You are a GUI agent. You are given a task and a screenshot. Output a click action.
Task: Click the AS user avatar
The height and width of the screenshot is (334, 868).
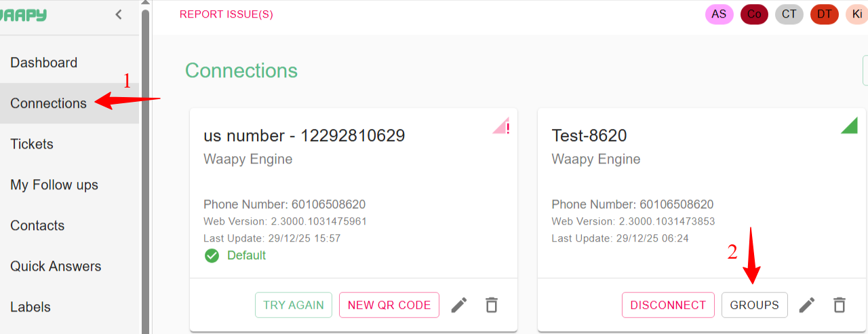click(x=719, y=14)
